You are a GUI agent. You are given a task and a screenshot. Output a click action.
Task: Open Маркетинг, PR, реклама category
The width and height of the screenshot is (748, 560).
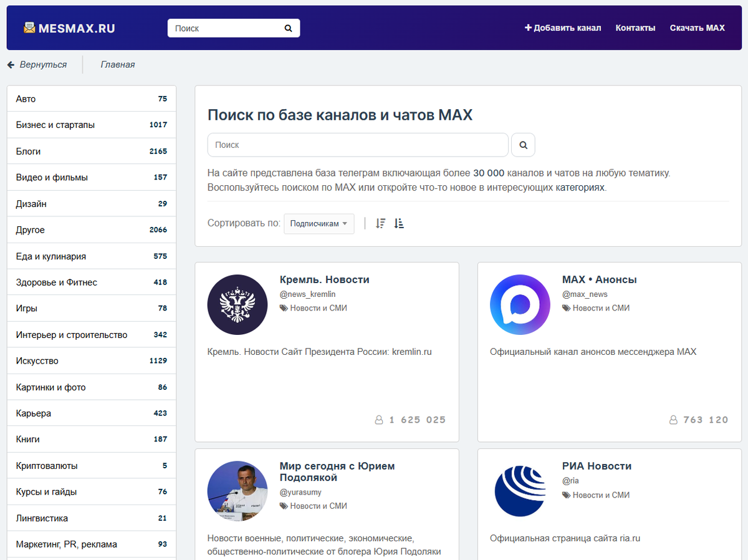tap(92, 544)
